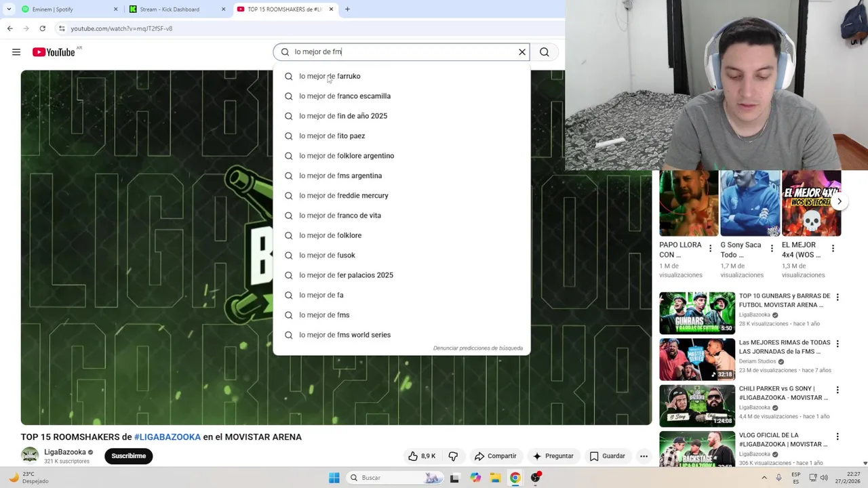The height and width of the screenshot is (488, 868).
Task: Open the Windows Start menu
Action: pyautogui.click(x=334, y=478)
